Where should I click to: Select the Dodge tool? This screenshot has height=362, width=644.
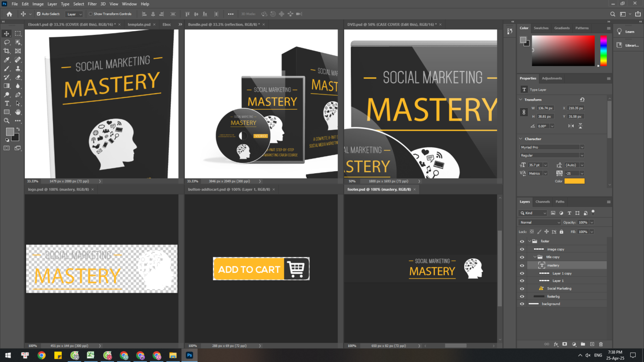click(7, 95)
